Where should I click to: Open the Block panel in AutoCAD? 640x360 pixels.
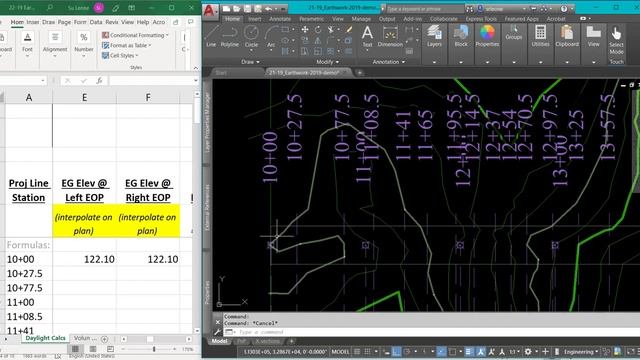click(461, 36)
